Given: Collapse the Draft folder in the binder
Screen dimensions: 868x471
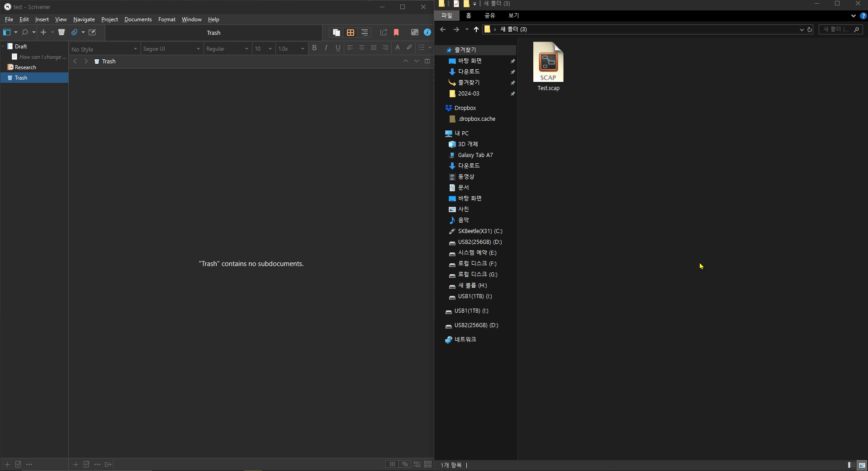Looking at the screenshot, I should [3, 46].
